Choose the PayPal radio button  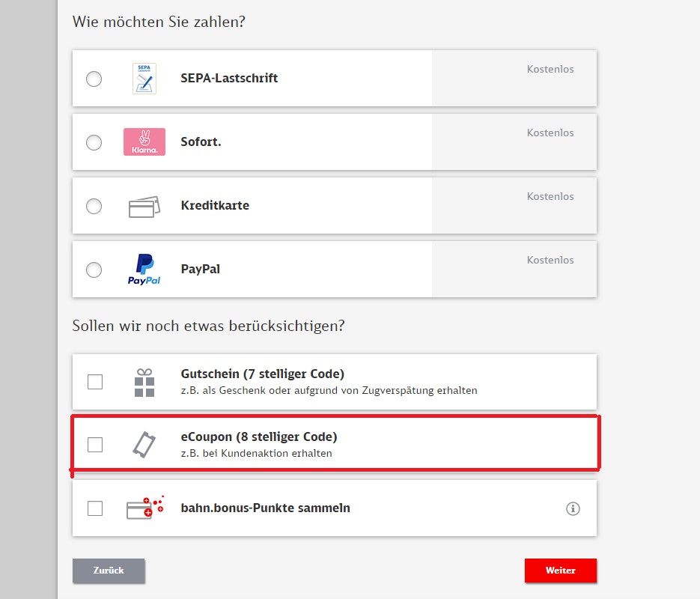(94, 270)
